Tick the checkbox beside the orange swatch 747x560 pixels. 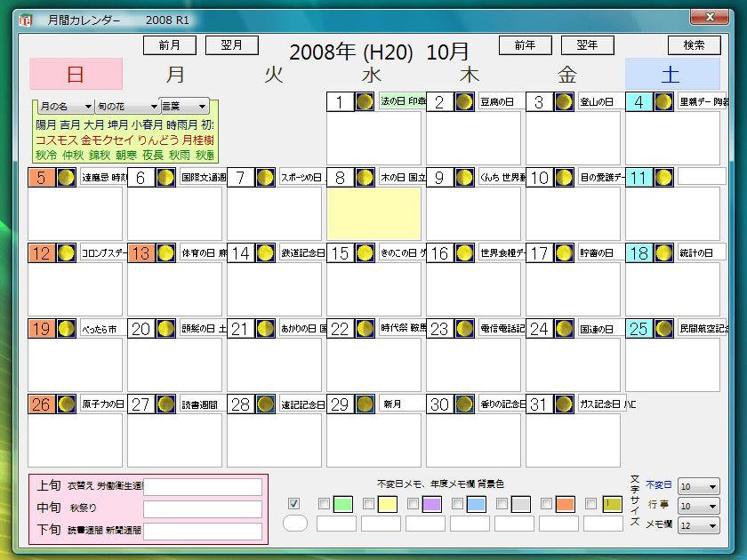(x=546, y=503)
